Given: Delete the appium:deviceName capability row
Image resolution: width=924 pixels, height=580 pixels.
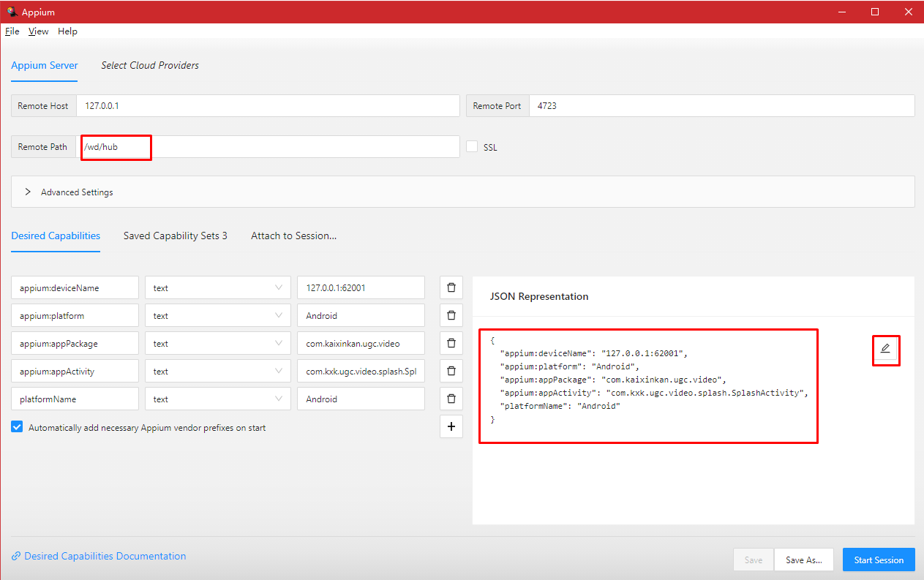Looking at the screenshot, I should [451, 287].
